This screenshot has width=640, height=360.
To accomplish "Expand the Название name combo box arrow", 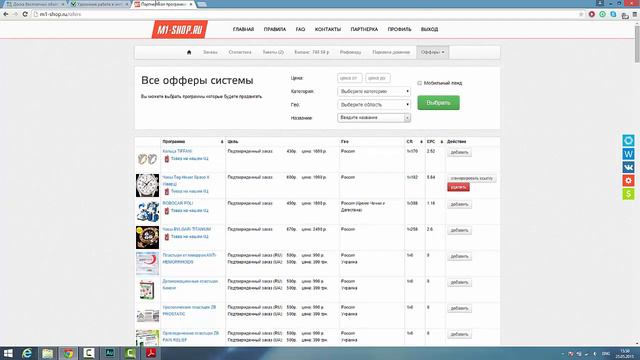I will tap(407, 118).
